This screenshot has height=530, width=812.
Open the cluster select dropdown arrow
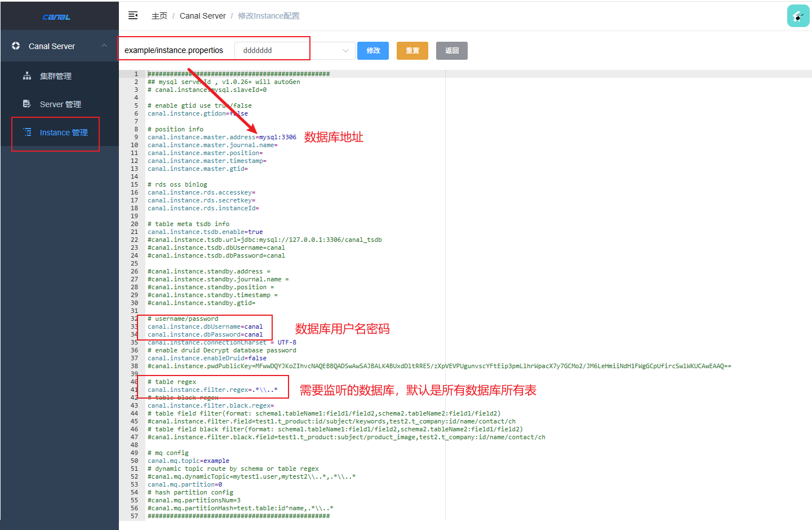345,50
